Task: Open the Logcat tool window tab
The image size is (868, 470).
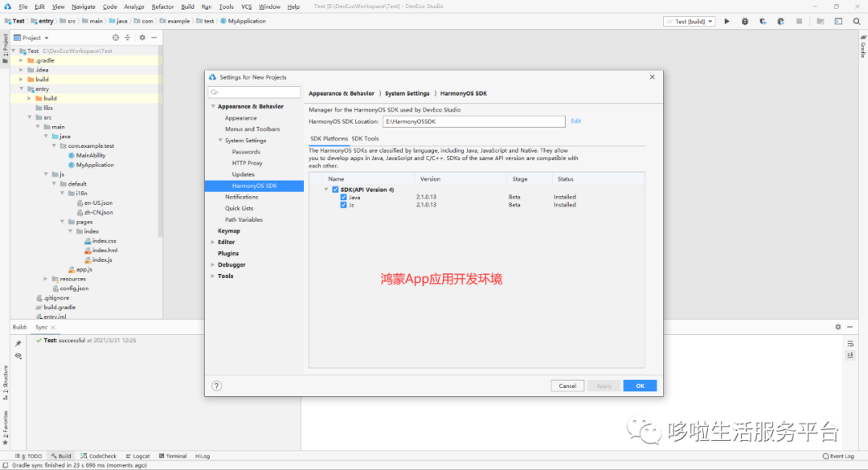Action: (x=138, y=456)
